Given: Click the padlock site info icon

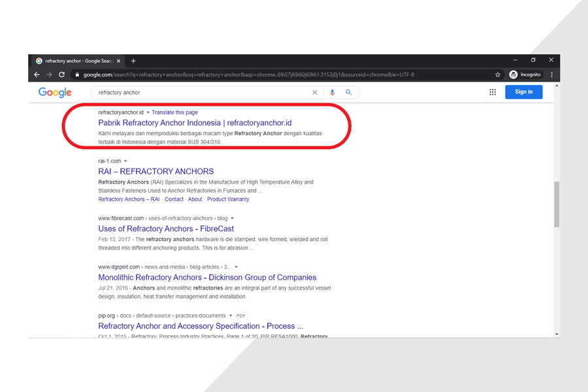Looking at the screenshot, I should 77,74.
